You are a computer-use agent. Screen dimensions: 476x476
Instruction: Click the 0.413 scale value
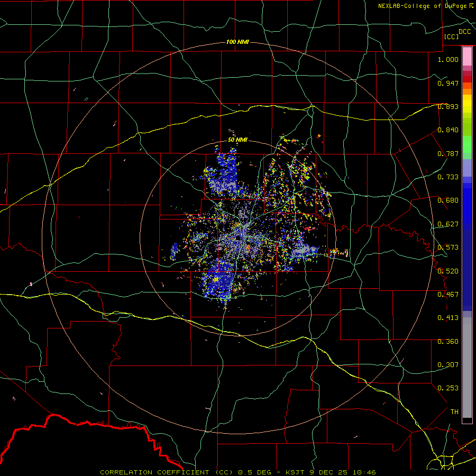coord(448,318)
